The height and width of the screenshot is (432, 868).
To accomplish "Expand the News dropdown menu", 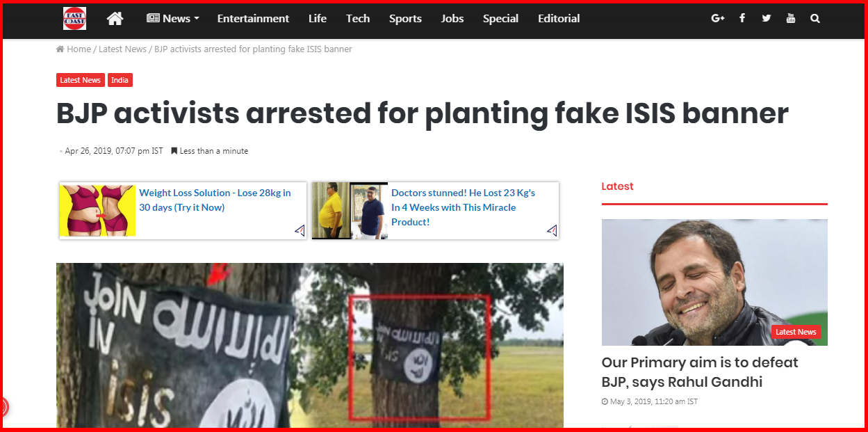I will click(x=173, y=19).
